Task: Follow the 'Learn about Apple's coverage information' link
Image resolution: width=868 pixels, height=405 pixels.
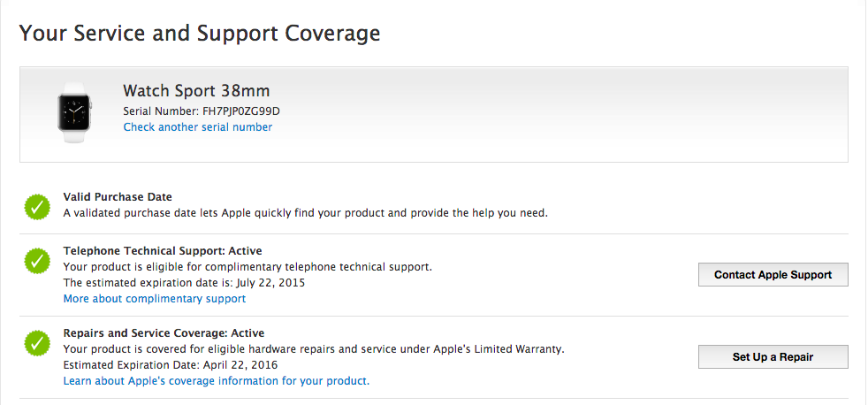Action: pyautogui.click(x=216, y=381)
